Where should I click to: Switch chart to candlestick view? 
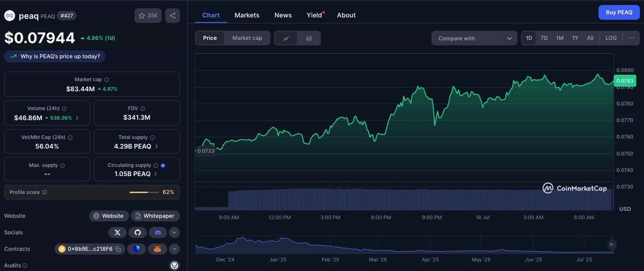click(309, 38)
